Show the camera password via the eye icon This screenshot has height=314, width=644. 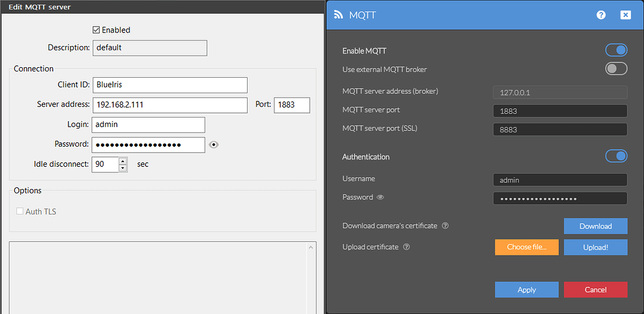click(x=380, y=197)
